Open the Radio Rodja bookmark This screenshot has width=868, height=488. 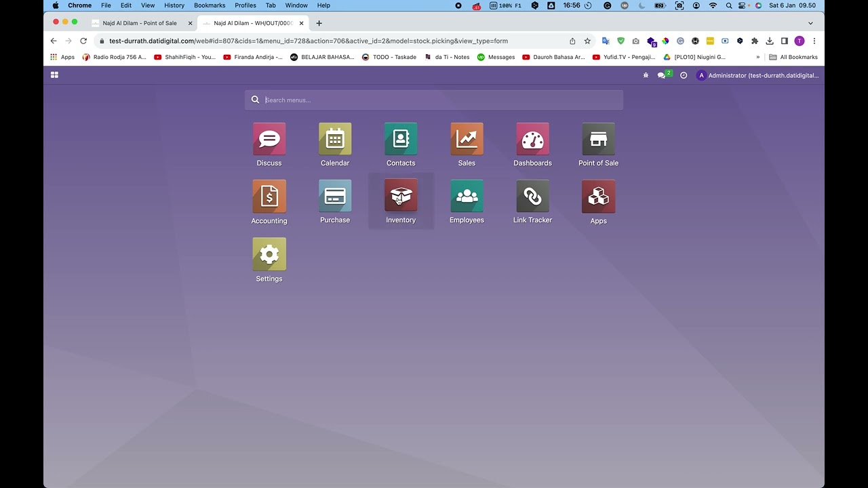pyautogui.click(x=114, y=57)
